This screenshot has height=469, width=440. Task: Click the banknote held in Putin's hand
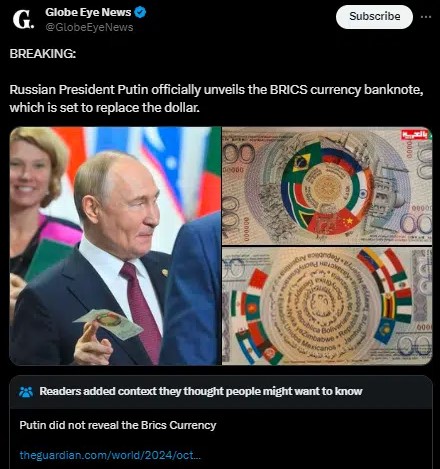(109, 323)
